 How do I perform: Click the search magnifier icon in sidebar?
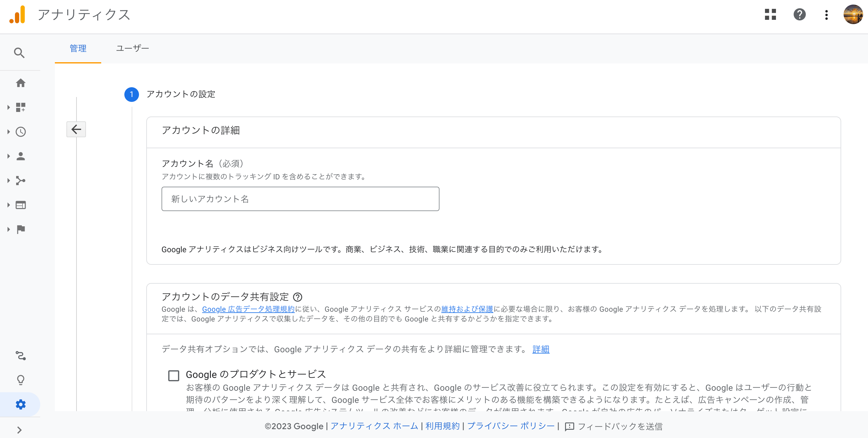(x=19, y=53)
